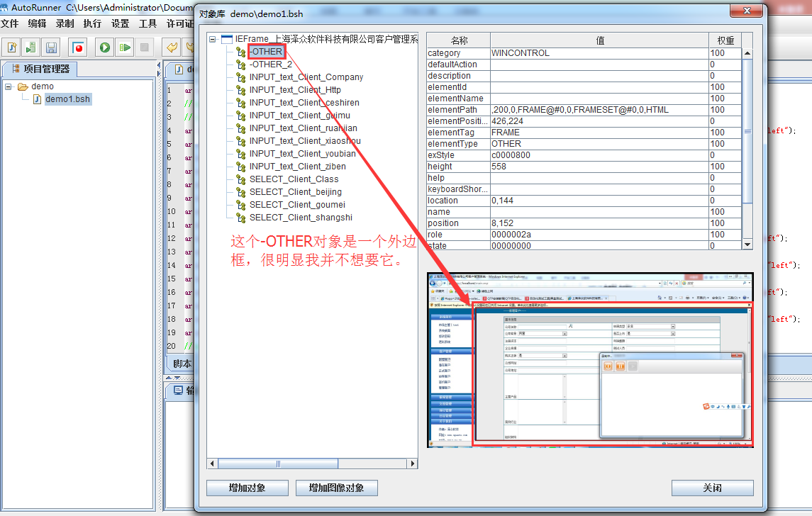812x516 pixels.
Task: Click the step-run icon beside play
Action: [125, 47]
